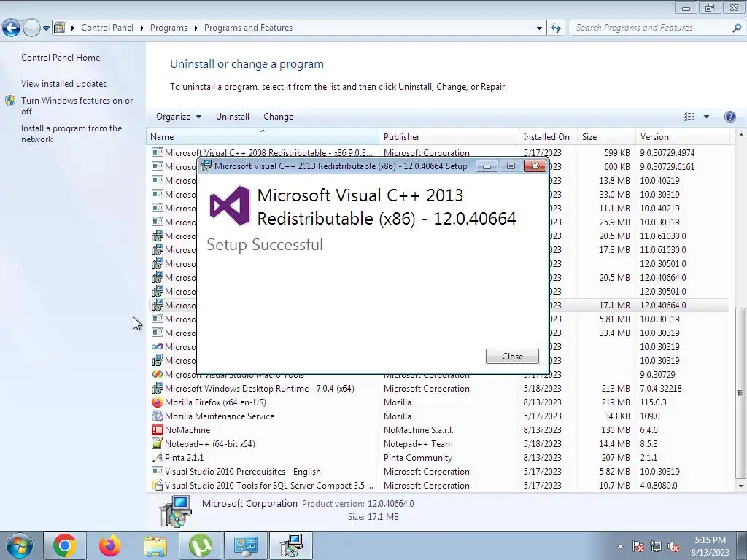Open the Windows Start button
Image resolution: width=747 pixels, height=560 pixels.
pyautogui.click(x=20, y=545)
